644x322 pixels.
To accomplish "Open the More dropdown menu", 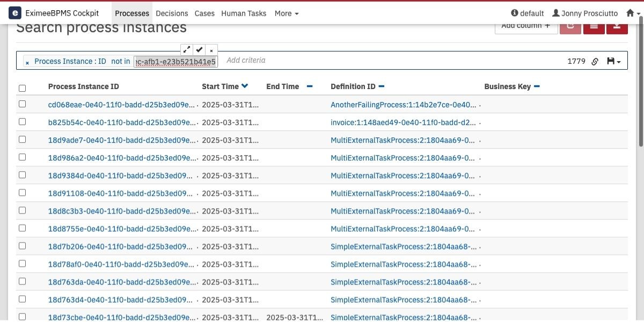I will click(287, 13).
